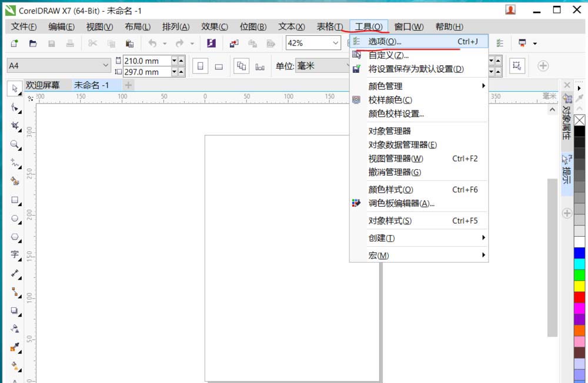Select the Pick tool in toolbox
Viewport: 588px width, 383px height.
15,89
